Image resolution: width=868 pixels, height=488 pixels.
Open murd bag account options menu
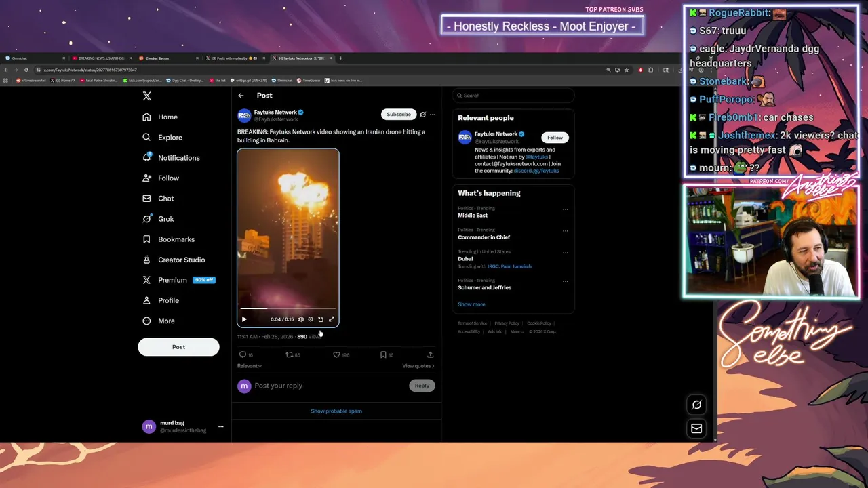pos(220,427)
